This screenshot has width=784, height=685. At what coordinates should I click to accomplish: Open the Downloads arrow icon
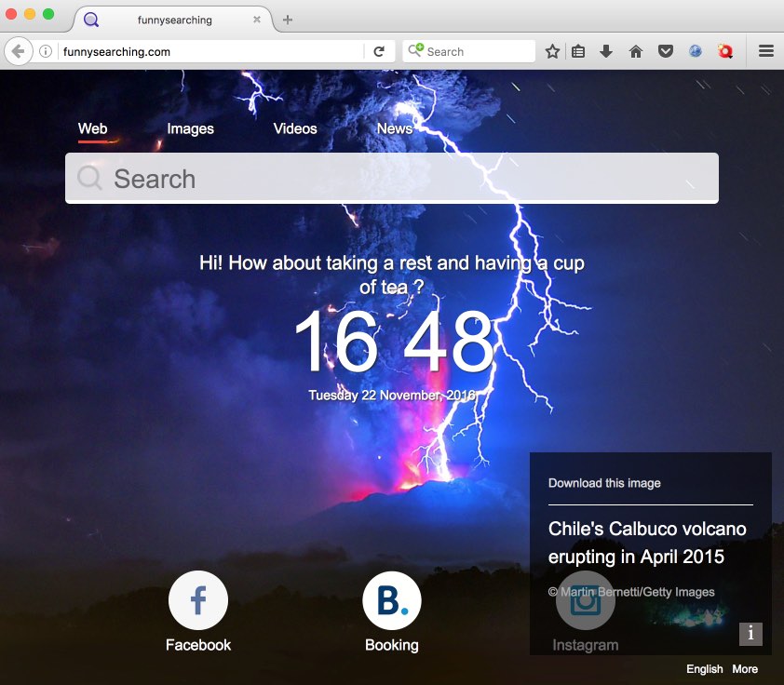[606, 52]
